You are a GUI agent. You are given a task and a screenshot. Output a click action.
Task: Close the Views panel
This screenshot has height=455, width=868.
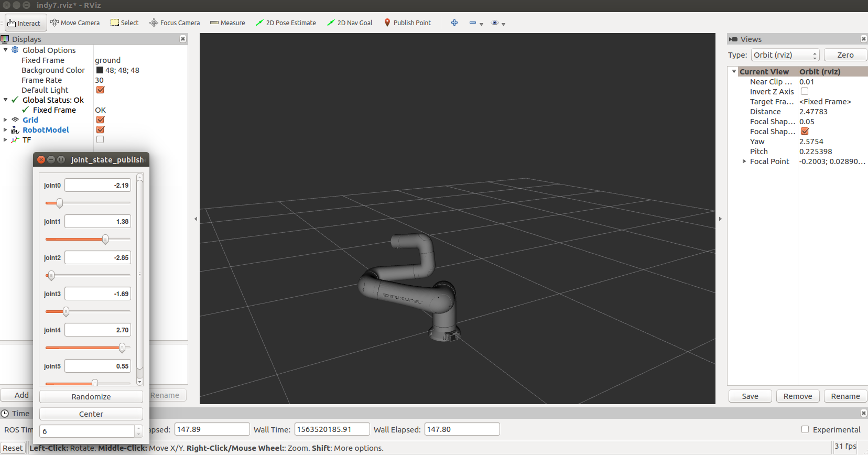(863, 39)
